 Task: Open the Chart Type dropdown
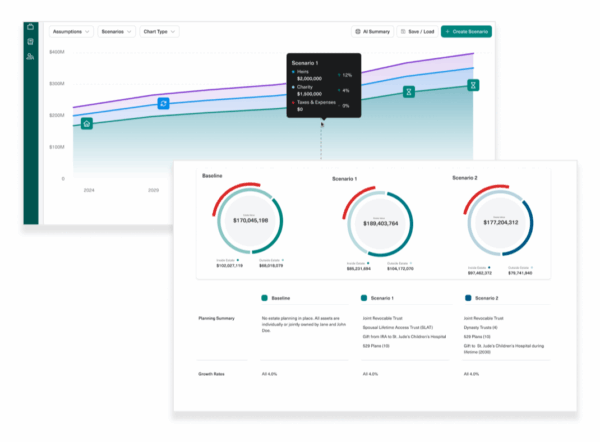tap(159, 32)
